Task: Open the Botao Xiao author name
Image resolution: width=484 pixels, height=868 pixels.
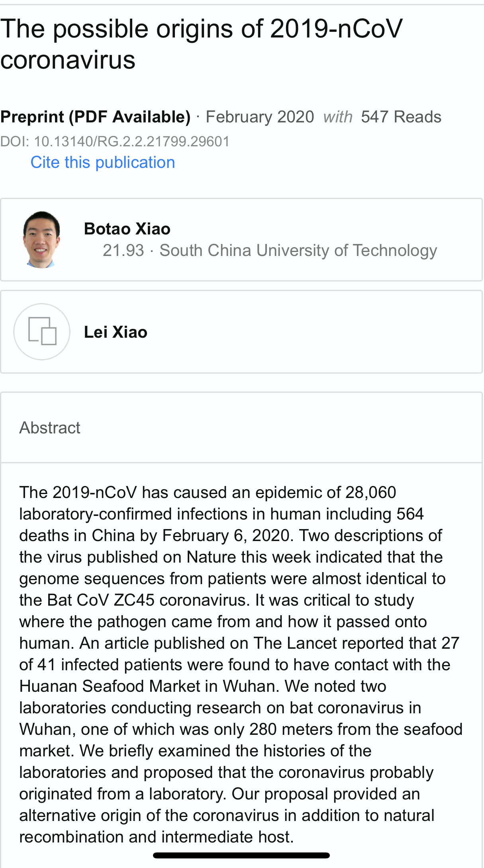Action: pos(127,229)
